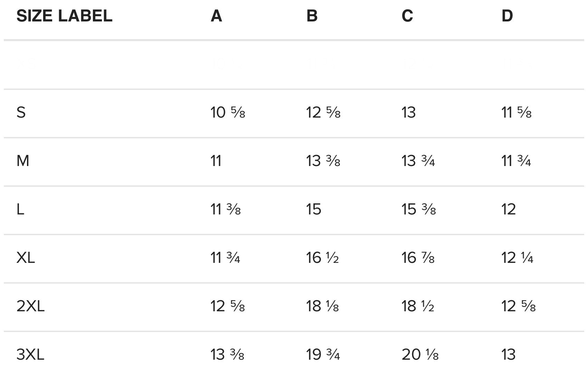The height and width of the screenshot is (377, 588).
Task: Click the 3XL size row label
Action: (30, 355)
